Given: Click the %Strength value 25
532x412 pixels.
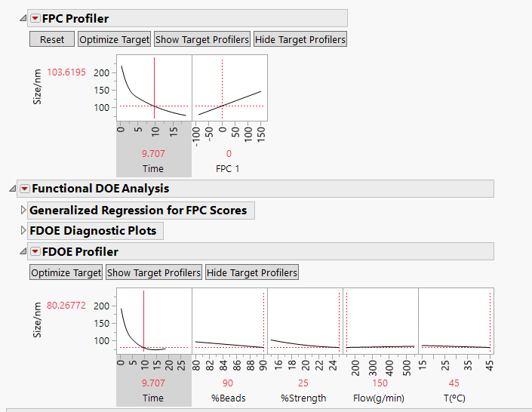Looking at the screenshot, I should click(x=303, y=383).
